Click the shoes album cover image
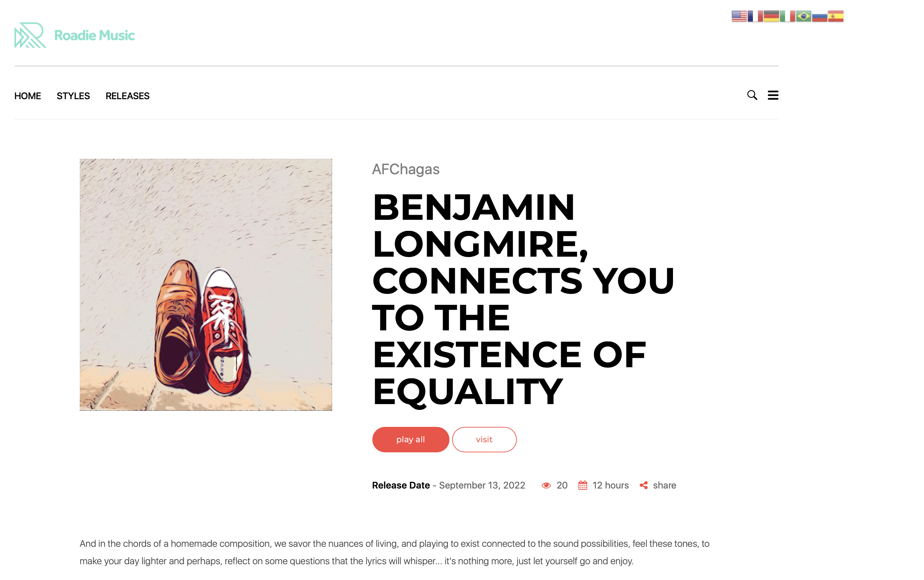Screen dimensions: 924x580 (x=206, y=284)
